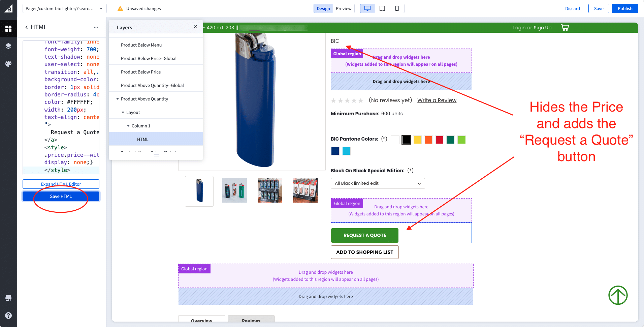Collapse the Product Above Quantity layer
Screen dimensions: 644x327
(118, 99)
